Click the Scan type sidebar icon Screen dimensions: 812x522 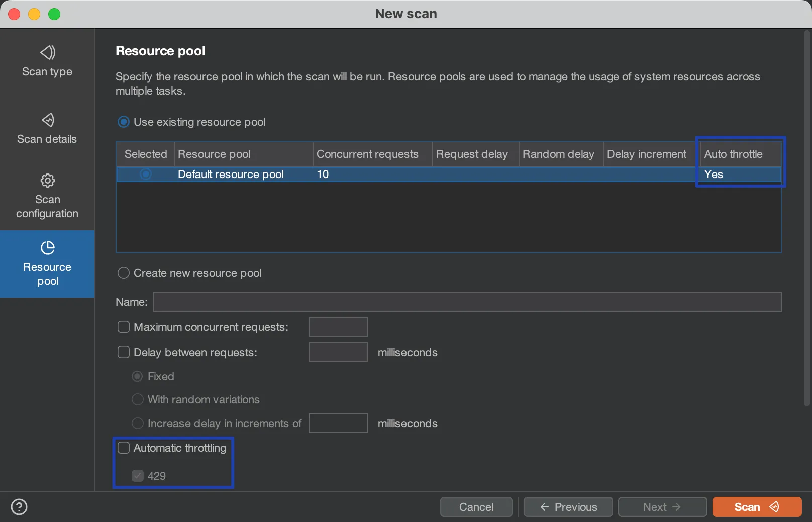pyautogui.click(x=47, y=53)
